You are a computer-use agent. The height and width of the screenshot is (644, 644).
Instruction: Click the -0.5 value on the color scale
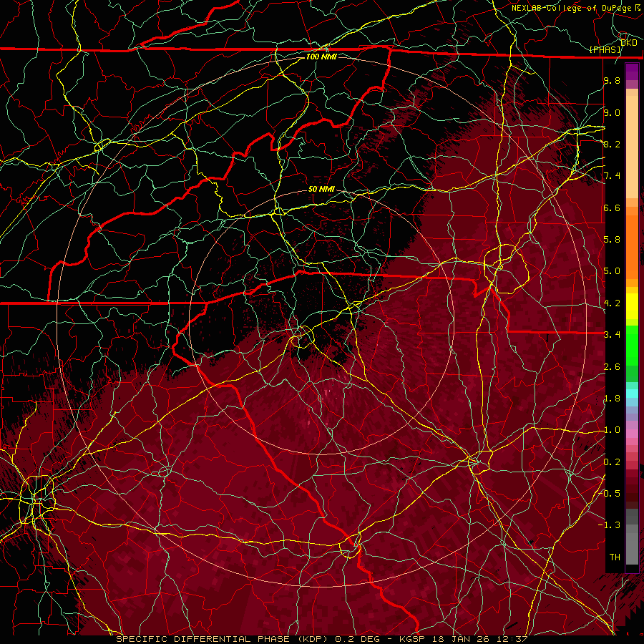pyautogui.click(x=610, y=493)
